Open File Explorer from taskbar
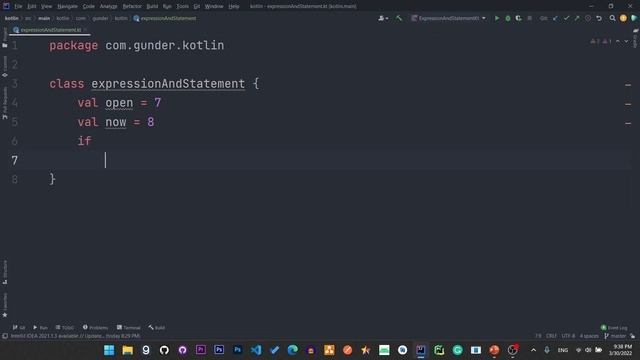Screen dimensions: 640x360 tap(127, 350)
